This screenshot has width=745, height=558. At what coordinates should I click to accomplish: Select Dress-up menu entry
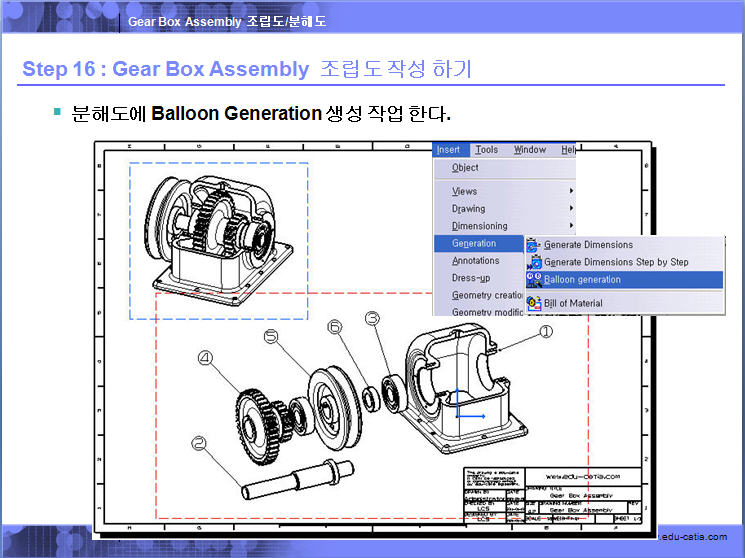[x=471, y=278]
